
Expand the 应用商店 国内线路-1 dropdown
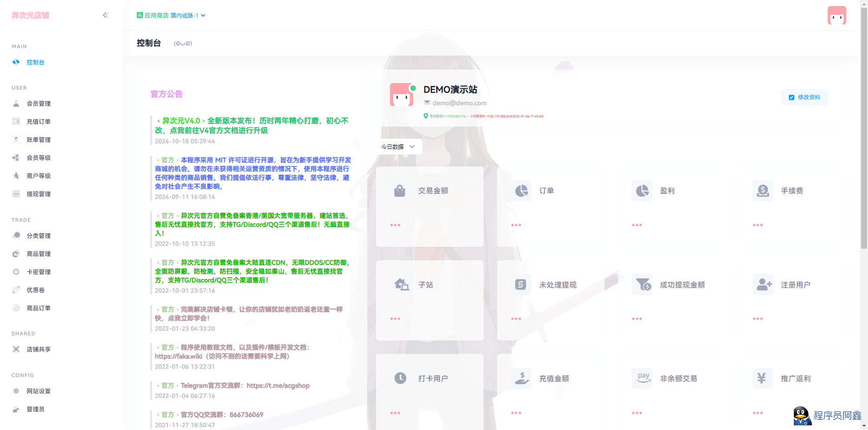171,15
